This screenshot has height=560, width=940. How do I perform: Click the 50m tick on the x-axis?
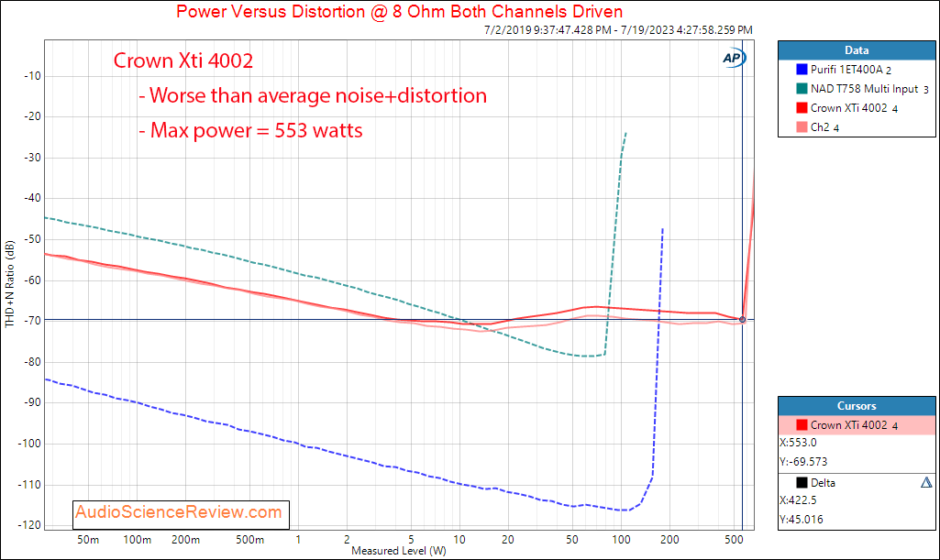click(x=88, y=540)
